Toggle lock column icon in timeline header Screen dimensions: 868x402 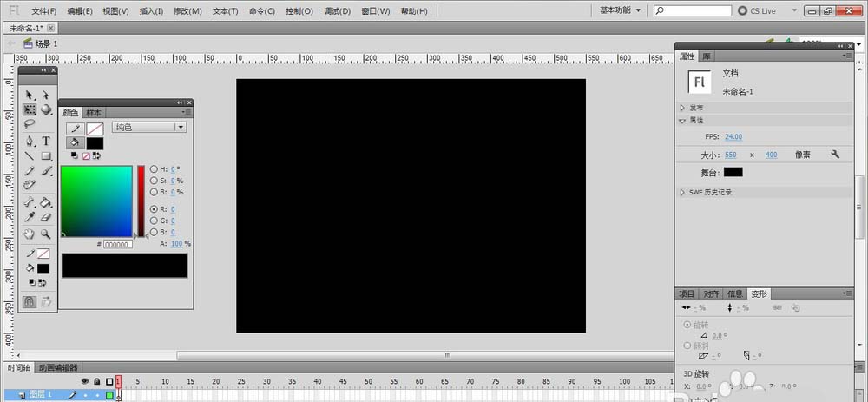pos(97,381)
